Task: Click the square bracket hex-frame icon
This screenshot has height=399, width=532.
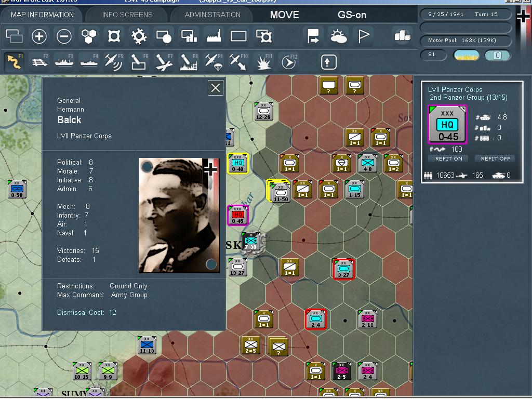Action: 114,36
